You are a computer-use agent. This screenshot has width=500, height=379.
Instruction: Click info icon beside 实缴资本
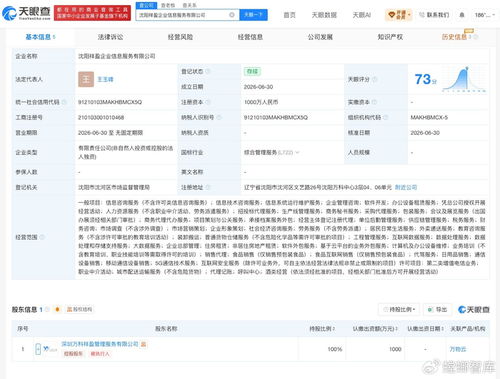[374, 102]
